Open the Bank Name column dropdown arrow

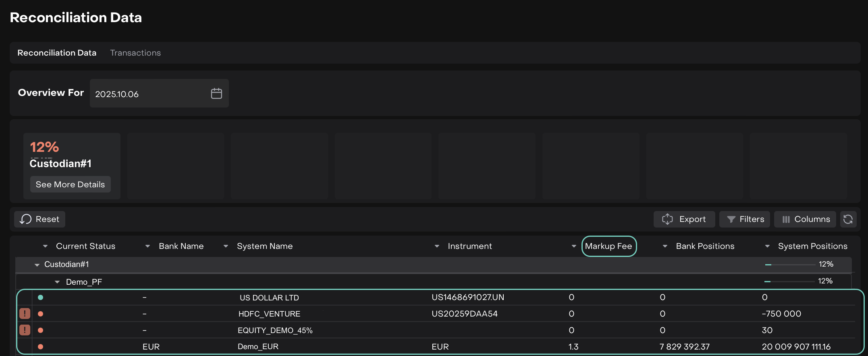pos(147,246)
